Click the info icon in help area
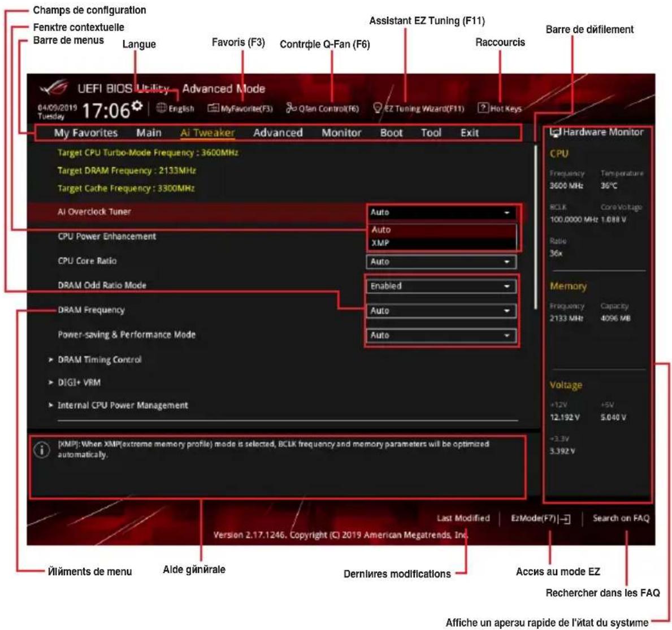 point(42,450)
